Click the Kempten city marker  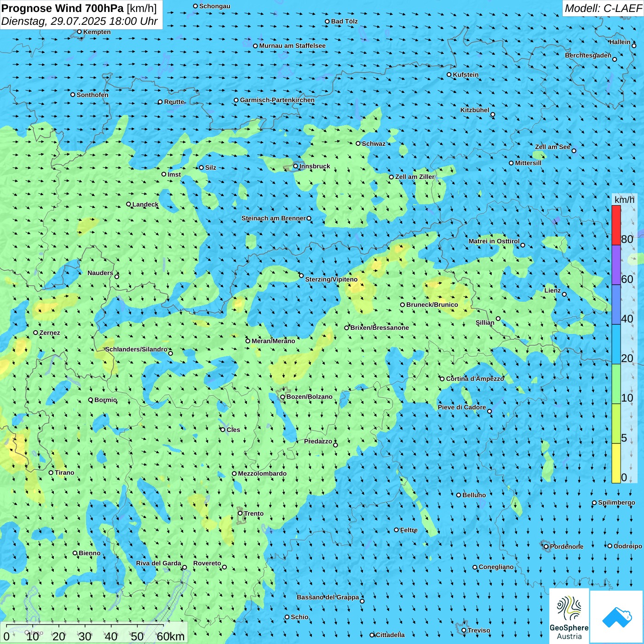point(79,32)
